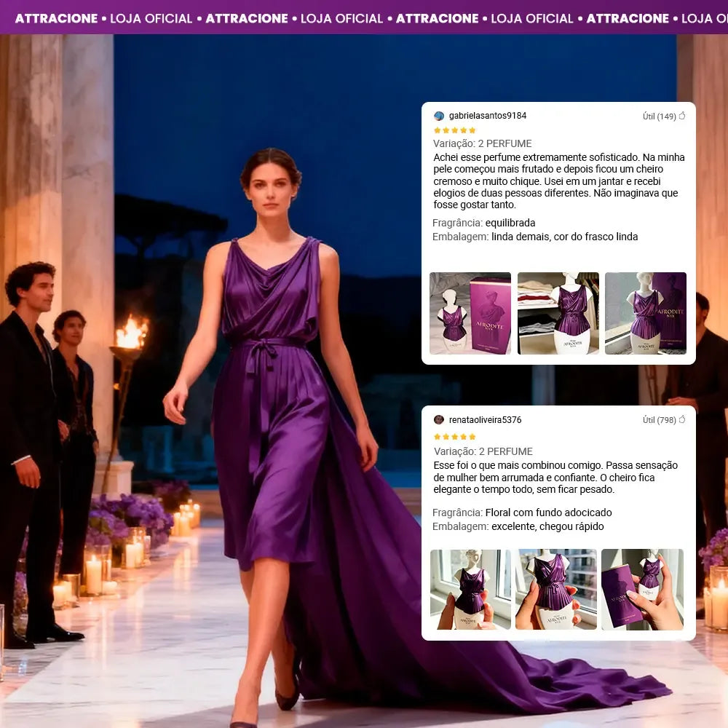Image resolution: width=728 pixels, height=728 pixels.
Task: Click gabrielasantos9184 profile avatar
Action: pyautogui.click(x=439, y=116)
